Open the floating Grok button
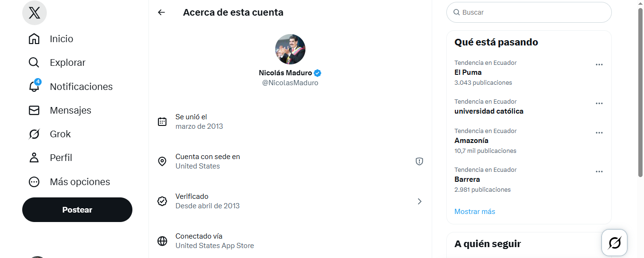Viewport: 644px width, 258px height. click(614, 243)
